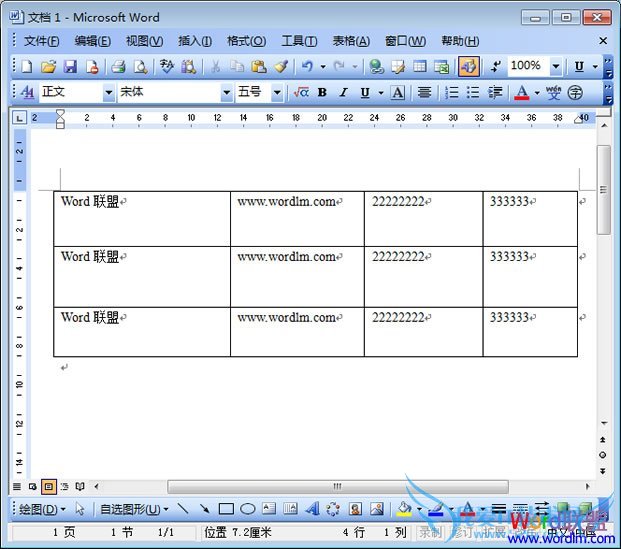621x549 pixels.
Task: Select the Line drawing tool
Action: pyautogui.click(x=183, y=508)
